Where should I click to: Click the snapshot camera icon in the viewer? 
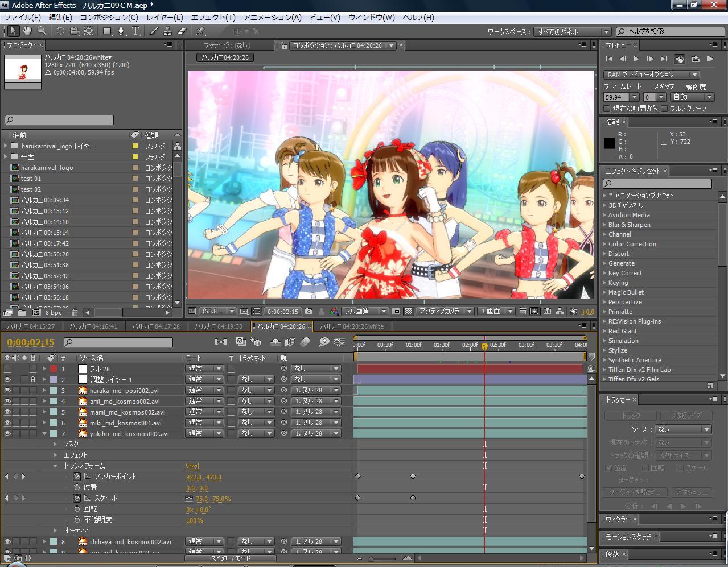click(x=309, y=312)
